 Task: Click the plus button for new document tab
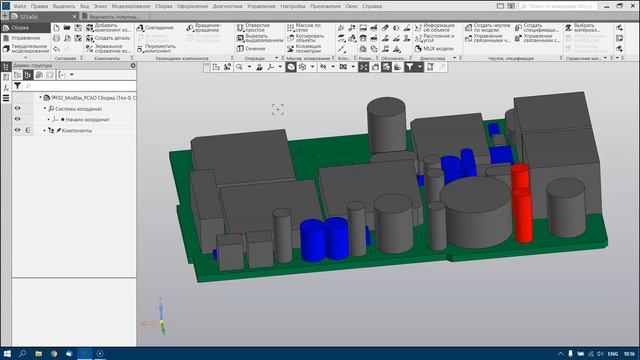(x=5, y=16)
